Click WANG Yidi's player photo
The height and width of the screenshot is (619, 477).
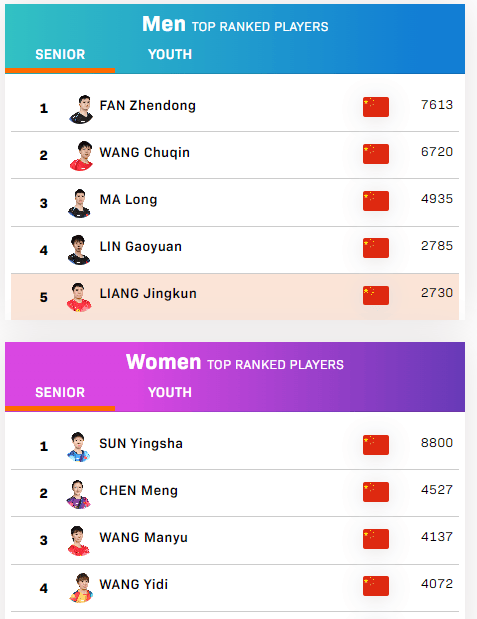pos(81,588)
